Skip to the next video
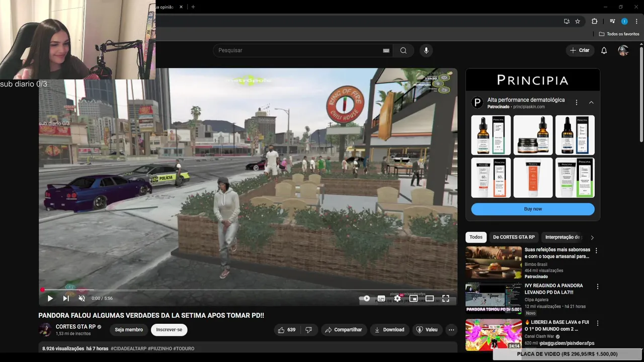Image resolution: width=644 pixels, height=362 pixels. (66, 298)
